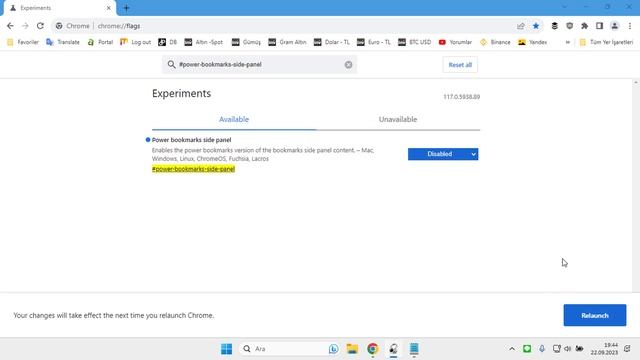
Task: Open the headset app on the taskbar
Action: (393, 349)
